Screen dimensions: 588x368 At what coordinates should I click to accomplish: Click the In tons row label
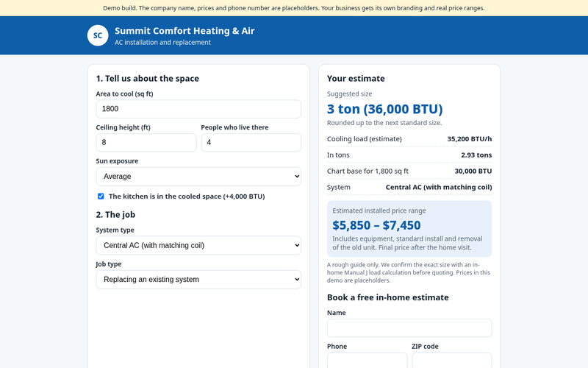tap(338, 155)
